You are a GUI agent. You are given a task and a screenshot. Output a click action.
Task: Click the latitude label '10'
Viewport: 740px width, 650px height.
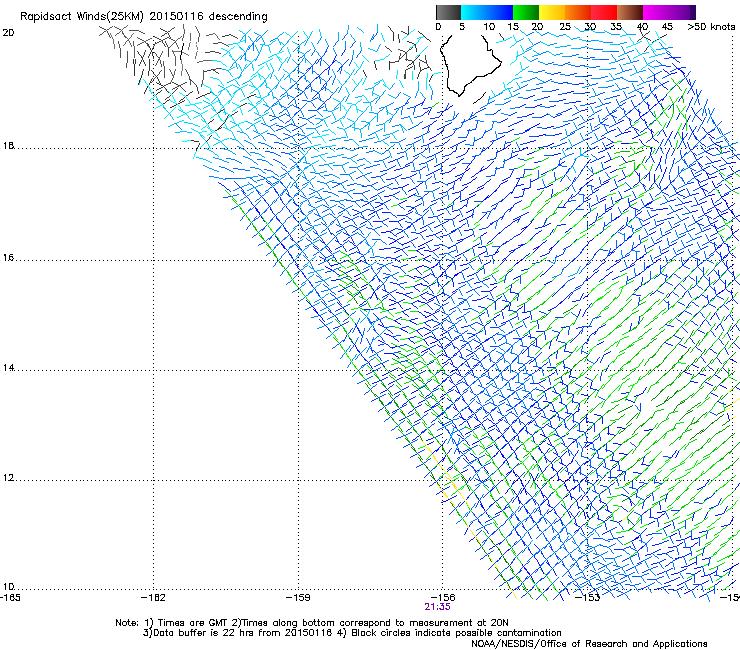point(8,587)
